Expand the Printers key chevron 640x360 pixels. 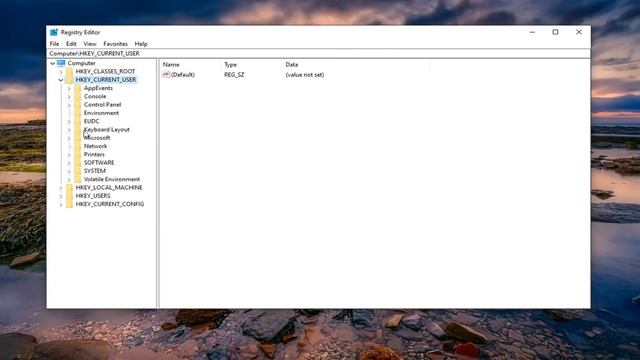[69, 155]
